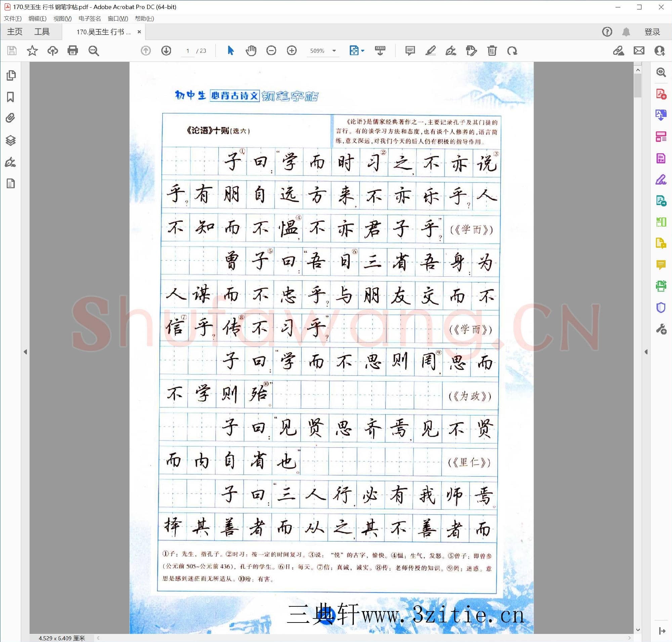The width and height of the screenshot is (672, 642).
Task: Toggle the highlighter tool
Action: [x=430, y=51]
